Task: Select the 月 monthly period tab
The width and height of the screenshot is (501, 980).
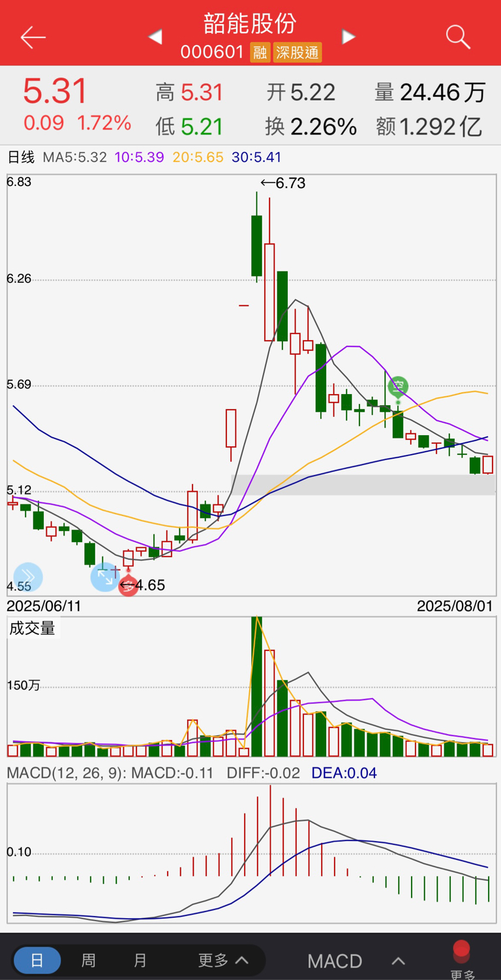Action: click(140, 960)
